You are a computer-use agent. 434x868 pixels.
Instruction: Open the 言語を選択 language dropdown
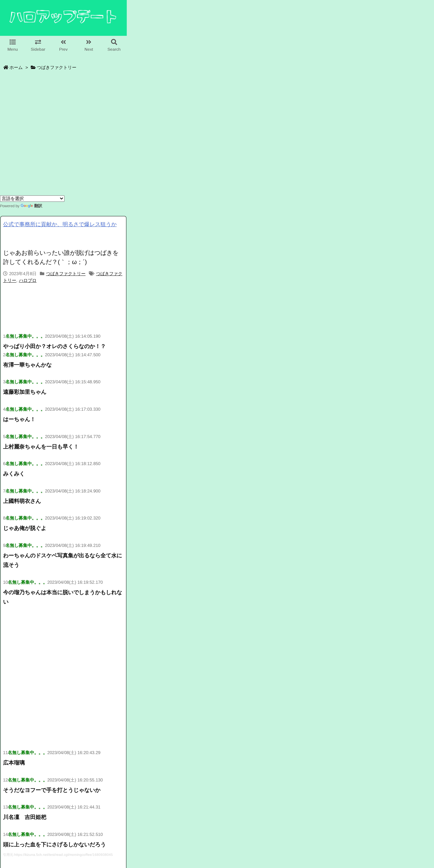pyautogui.click(x=32, y=199)
